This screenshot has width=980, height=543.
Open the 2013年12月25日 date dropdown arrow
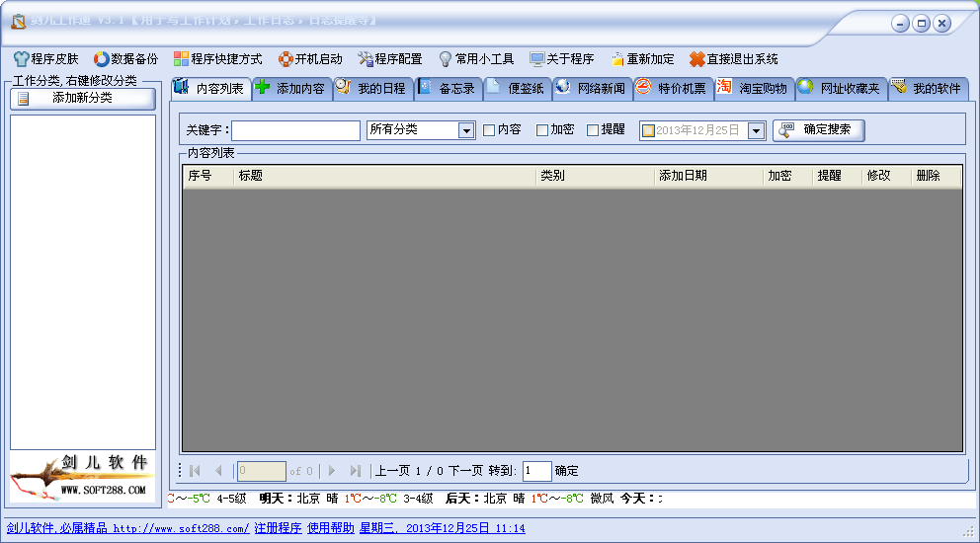[757, 130]
